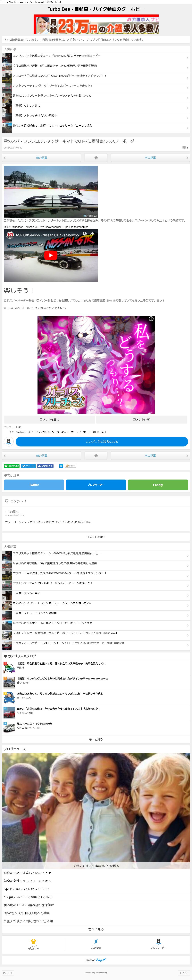
Task: Click もっと見る under 車 カテゴリ人気ブログ
Action: coord(96,739)
